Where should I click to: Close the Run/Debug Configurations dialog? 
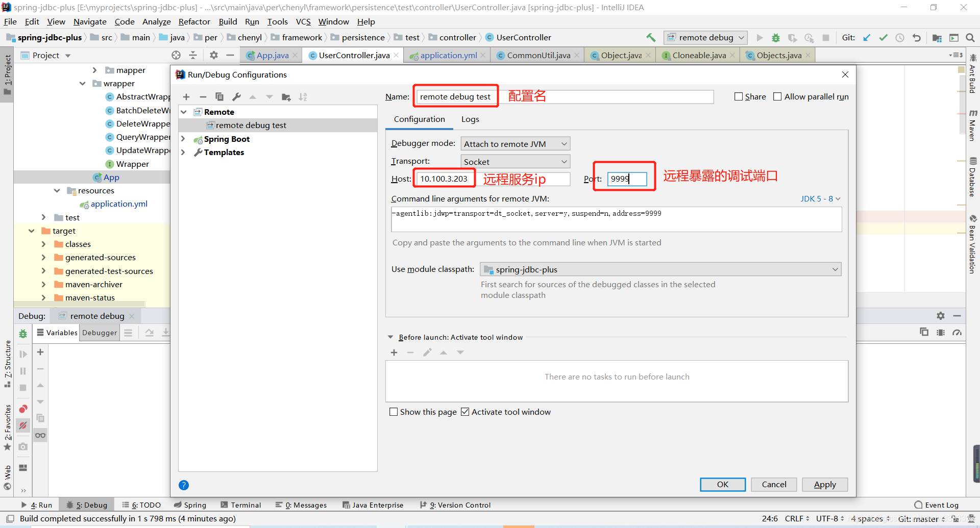pyautogui.click(x=845, y=74)
